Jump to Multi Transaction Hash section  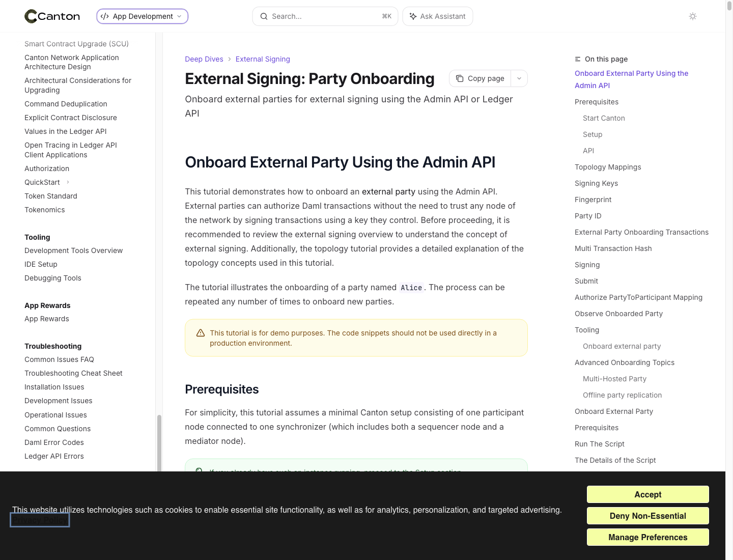613,248
